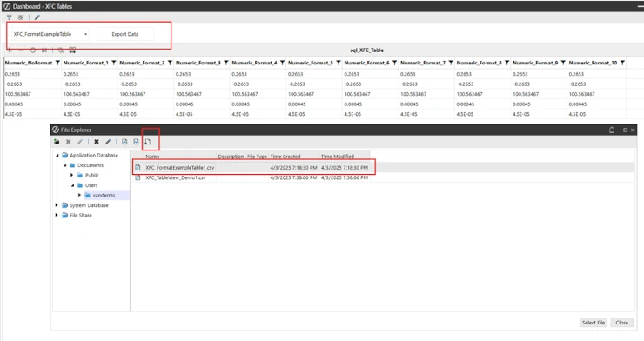
Task: Filter the Numeric_Format_9 column
Action: (x=563, y=63)
